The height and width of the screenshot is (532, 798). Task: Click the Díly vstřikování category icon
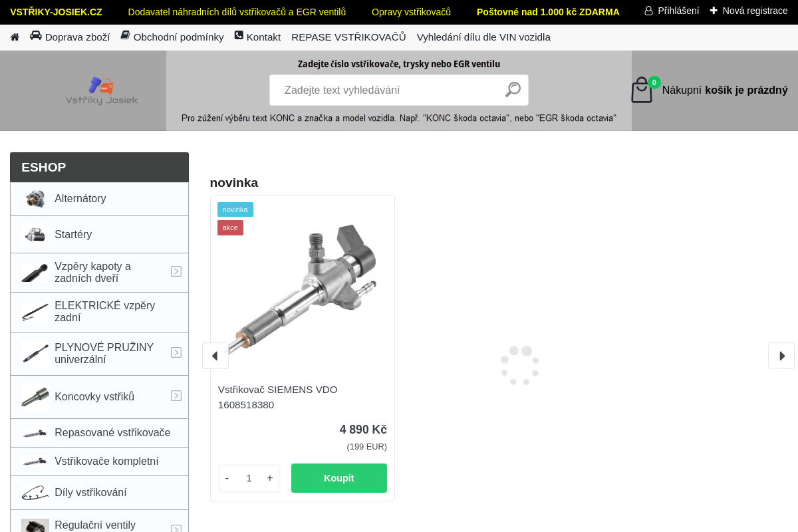pyautogui.click(x=35, y=493)
